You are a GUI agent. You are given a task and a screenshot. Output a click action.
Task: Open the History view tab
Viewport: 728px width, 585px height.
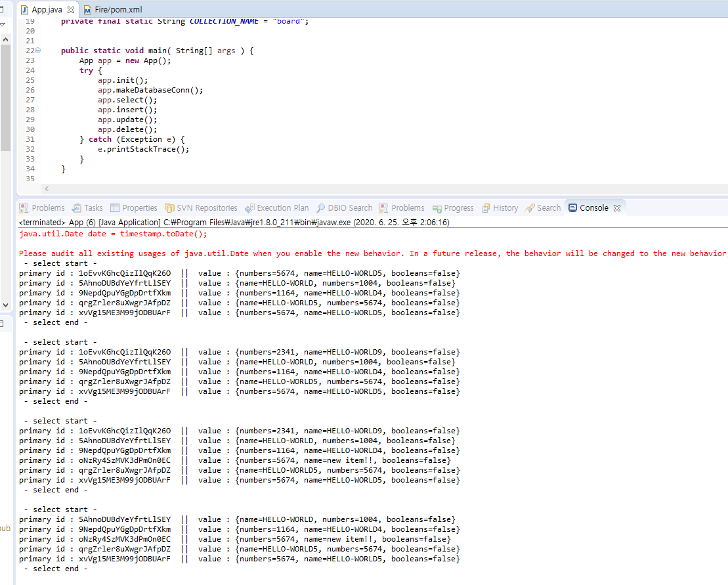pos(500,208)
